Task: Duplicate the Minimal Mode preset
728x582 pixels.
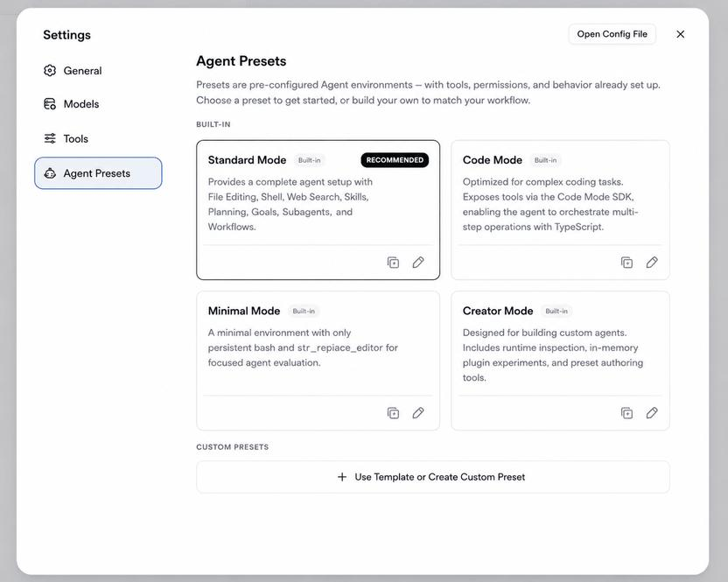Action: [393, 413]
